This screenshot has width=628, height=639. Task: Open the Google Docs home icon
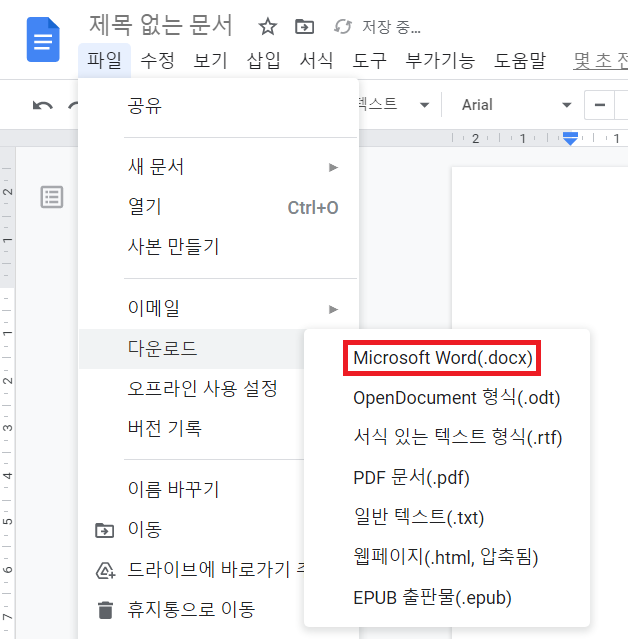pos(43,40)
